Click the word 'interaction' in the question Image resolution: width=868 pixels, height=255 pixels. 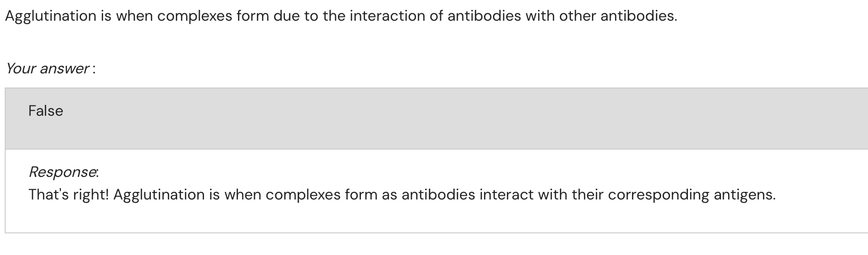387,16
